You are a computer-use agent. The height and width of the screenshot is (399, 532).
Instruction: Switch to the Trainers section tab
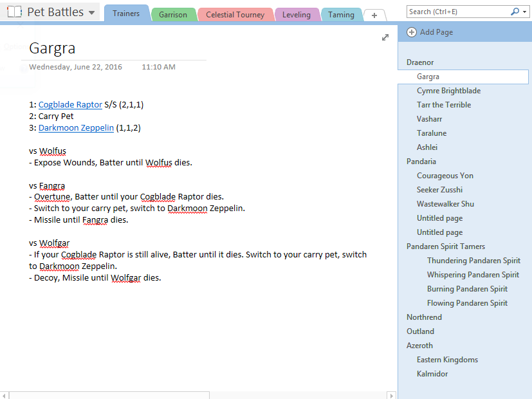[126, 14]
